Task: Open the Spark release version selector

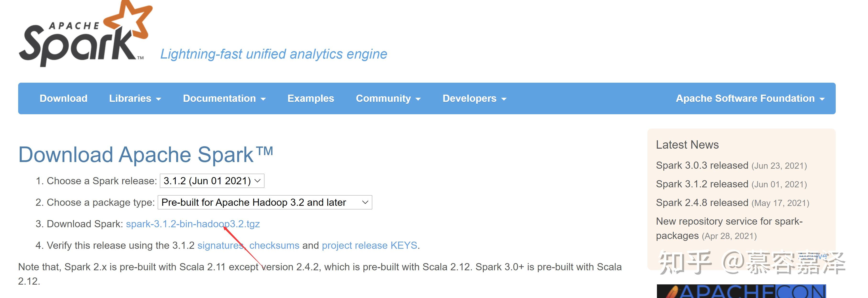Action: coord(212,181)
